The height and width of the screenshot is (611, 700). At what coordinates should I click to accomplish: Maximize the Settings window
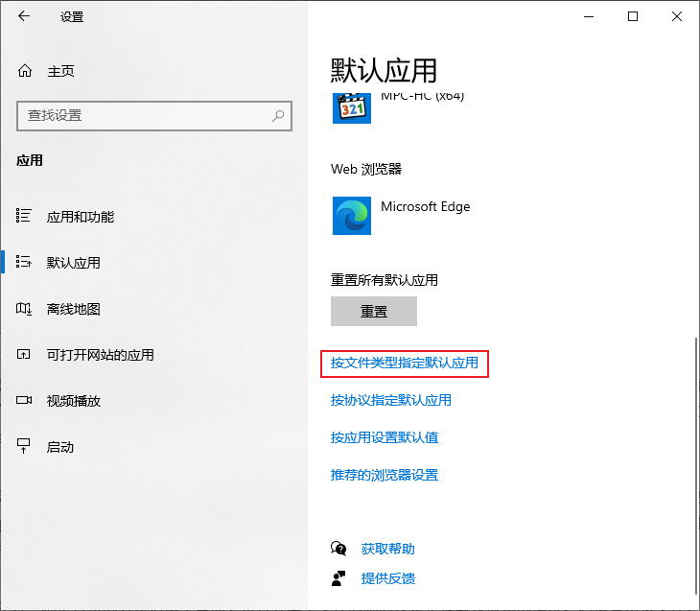point(633,16)
